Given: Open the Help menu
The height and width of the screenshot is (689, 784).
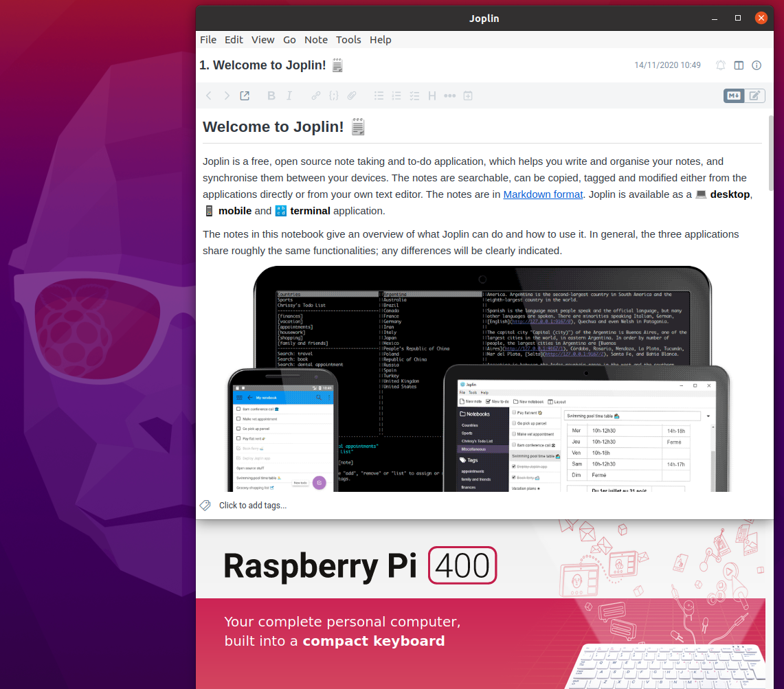Looking at the screenshot, I should coord(381,40).
